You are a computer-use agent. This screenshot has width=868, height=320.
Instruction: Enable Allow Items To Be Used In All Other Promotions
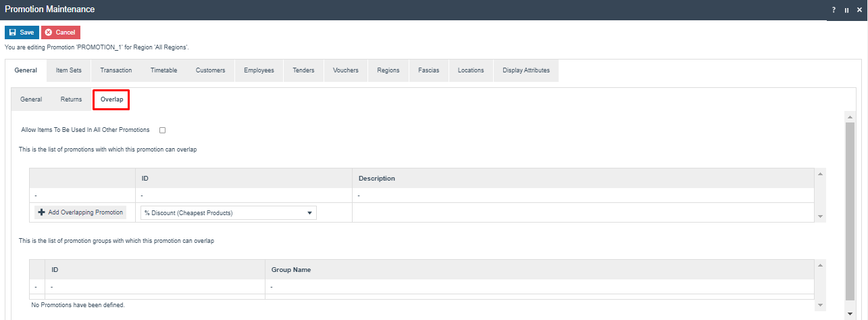[x=162, y=130]
